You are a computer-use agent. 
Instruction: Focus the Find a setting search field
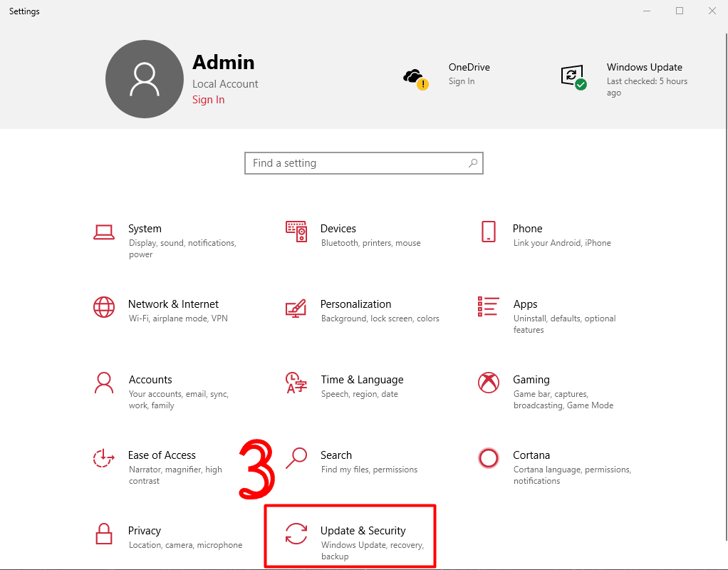(364, 163)
